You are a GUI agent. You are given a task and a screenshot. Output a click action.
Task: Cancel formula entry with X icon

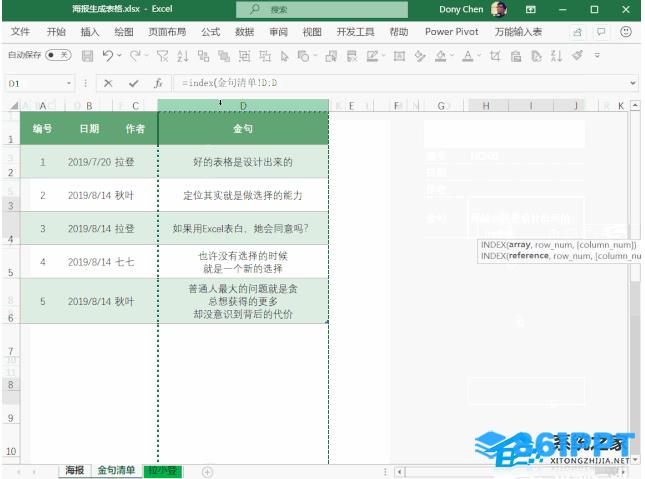point(108,84)
